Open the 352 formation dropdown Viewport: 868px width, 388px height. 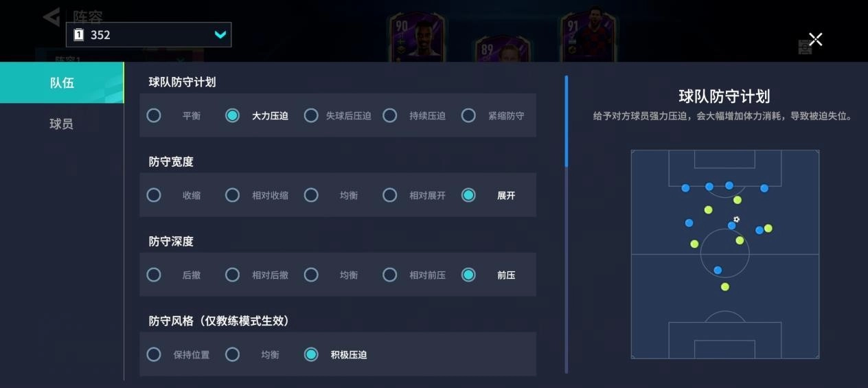[148, 34]
